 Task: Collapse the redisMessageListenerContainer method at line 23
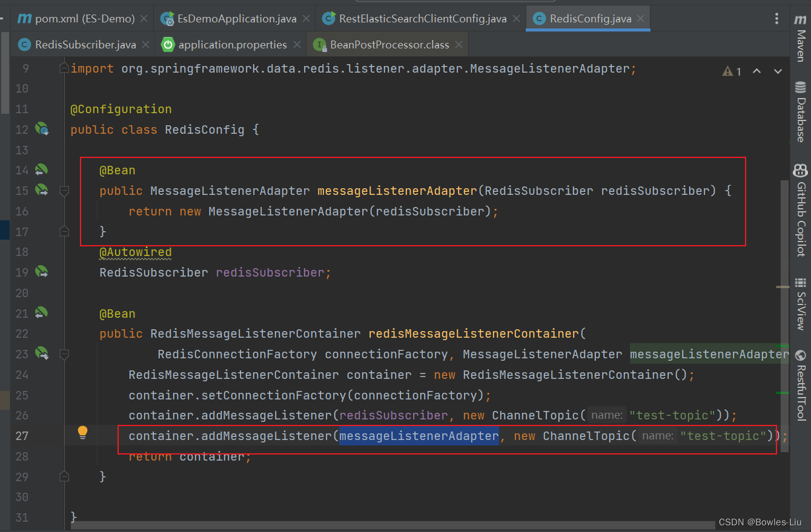64,353
